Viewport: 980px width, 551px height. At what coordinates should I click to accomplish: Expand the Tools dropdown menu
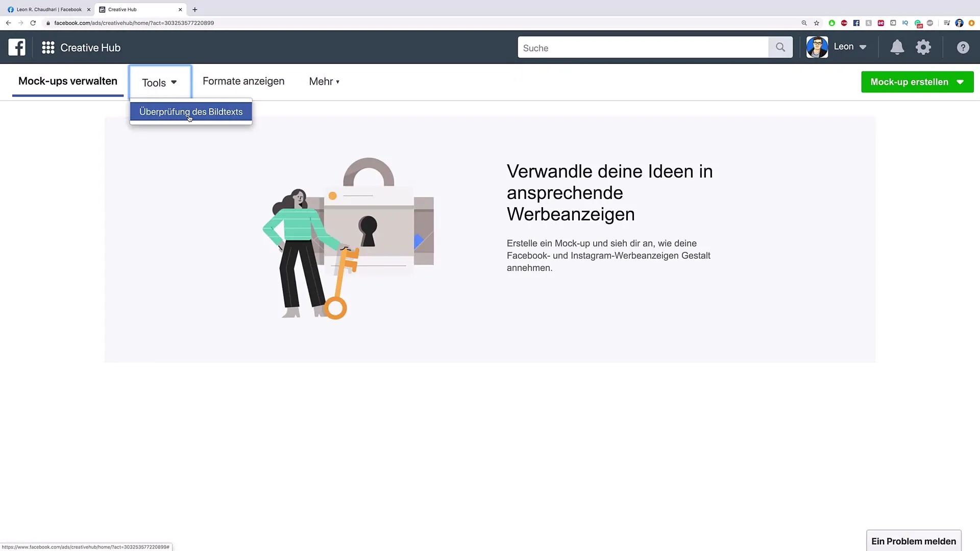[x=160, y=82]
